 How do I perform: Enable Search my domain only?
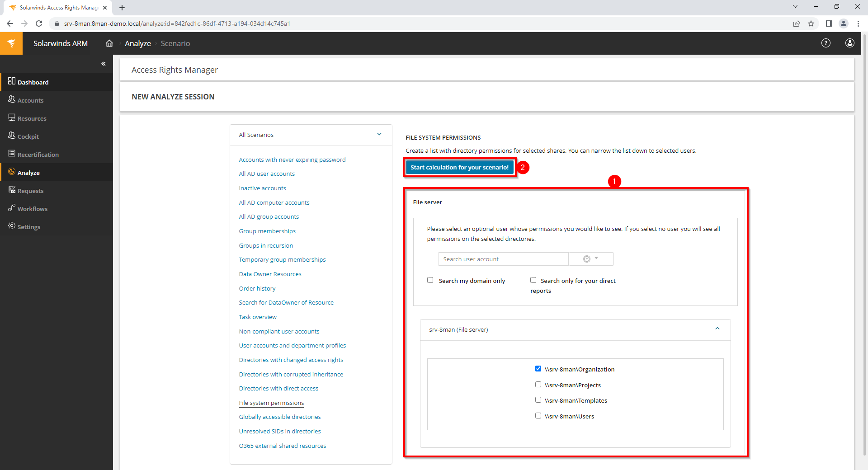tap(430, 280)
